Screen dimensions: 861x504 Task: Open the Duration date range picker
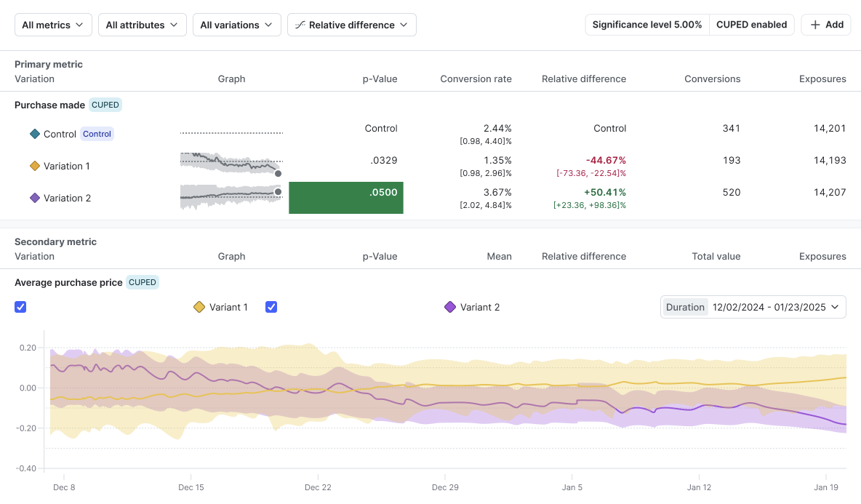[x=753, y=307]
